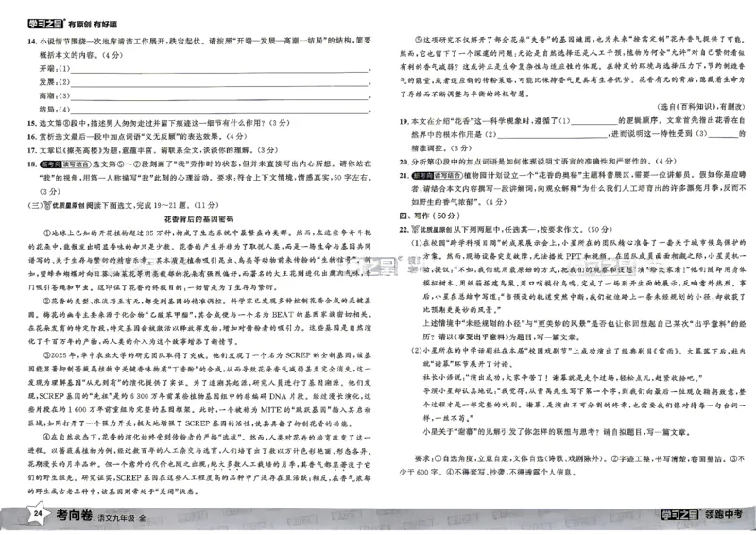The image size is (756, 535).
Task: Click the line starting 社长小强说:"演出成功
Action: pos(562,378)
